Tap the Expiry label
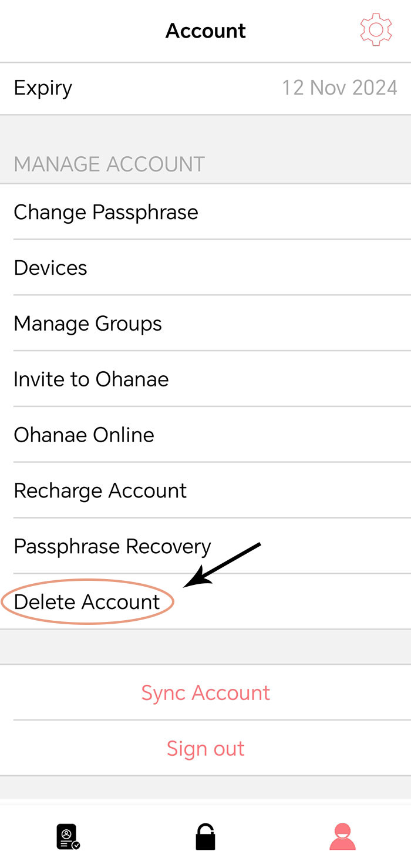The height and width of the screenshot is (868, 411). [x=43, y=88]
